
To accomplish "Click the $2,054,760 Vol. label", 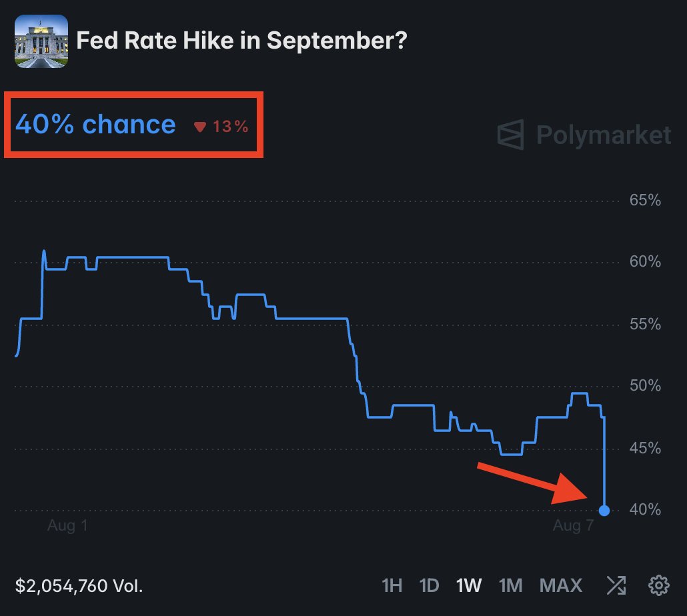I will (79, 586).
